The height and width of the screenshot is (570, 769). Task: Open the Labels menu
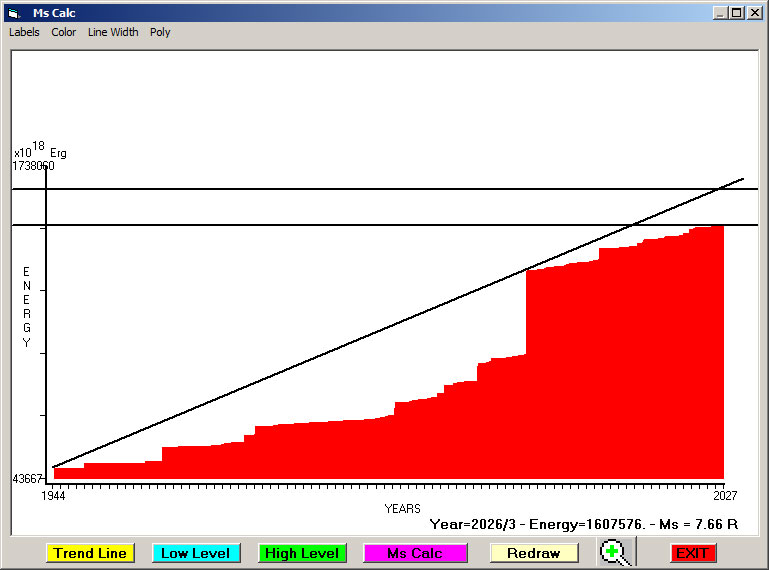[x=24, y=32]
